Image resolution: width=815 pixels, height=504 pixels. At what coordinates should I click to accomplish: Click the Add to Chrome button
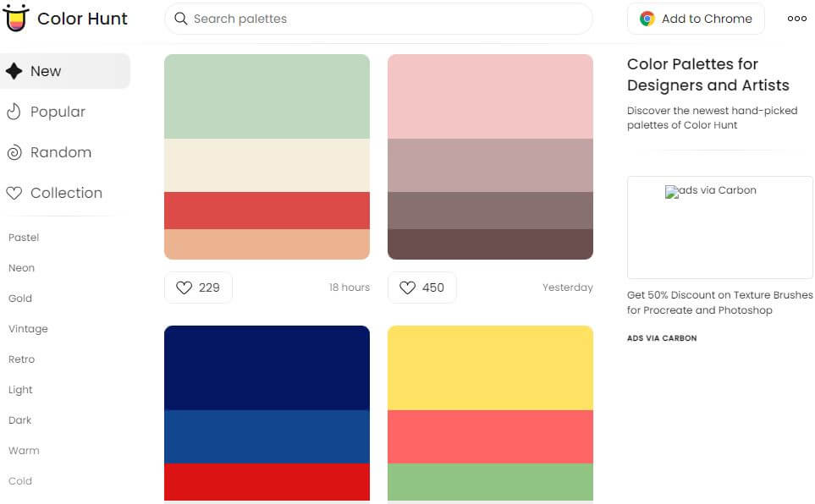[696, 19]
